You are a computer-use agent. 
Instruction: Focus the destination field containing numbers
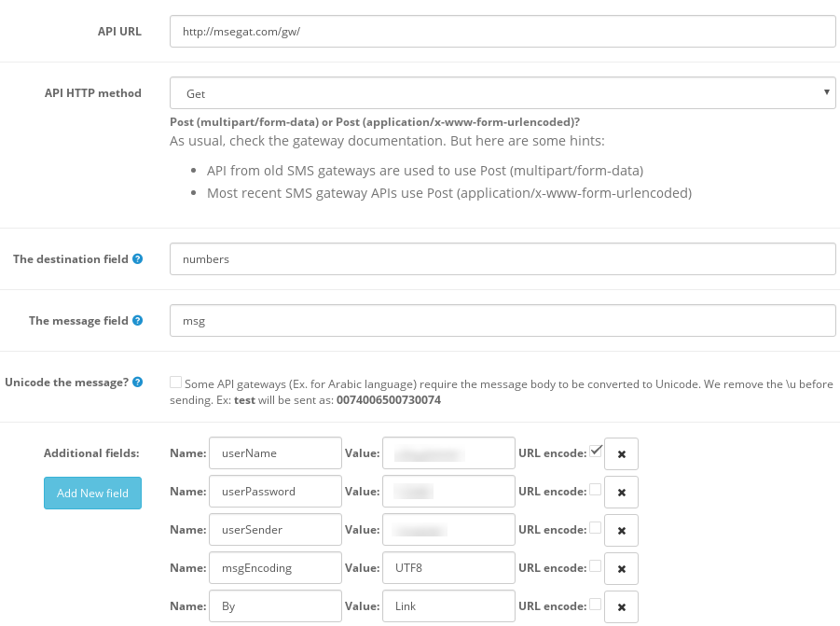(503, 259)
